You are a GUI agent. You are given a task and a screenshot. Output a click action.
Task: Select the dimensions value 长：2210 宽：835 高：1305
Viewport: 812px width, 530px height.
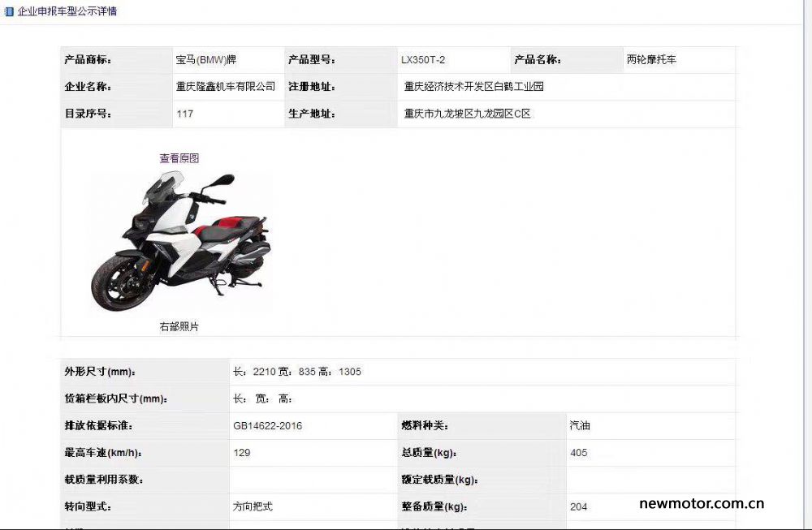tap(297, 372)
